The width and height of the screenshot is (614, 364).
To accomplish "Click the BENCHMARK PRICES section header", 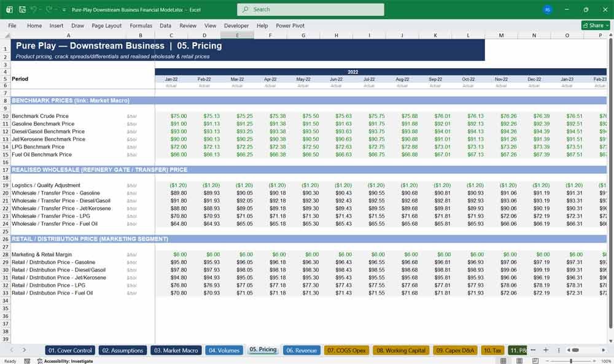I will [x=71, y=101].
